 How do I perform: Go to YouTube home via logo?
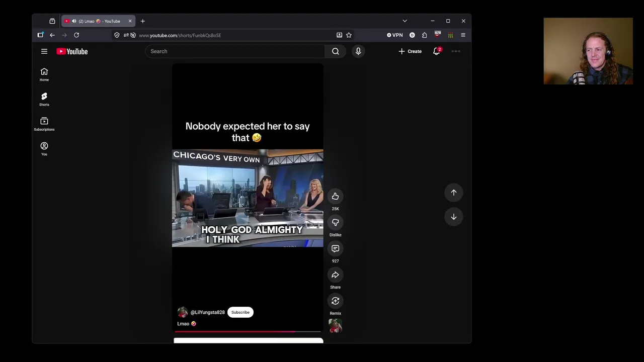[x=72, y=51]
